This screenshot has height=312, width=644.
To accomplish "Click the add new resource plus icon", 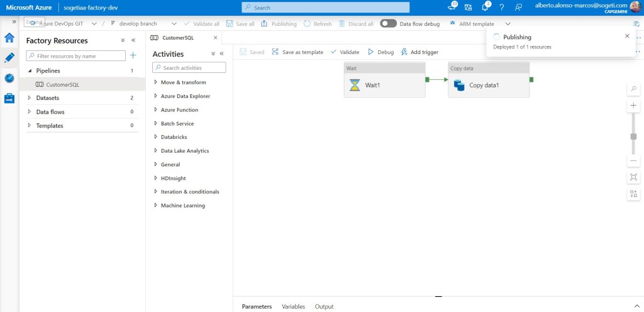I will (x=133, y=56).
